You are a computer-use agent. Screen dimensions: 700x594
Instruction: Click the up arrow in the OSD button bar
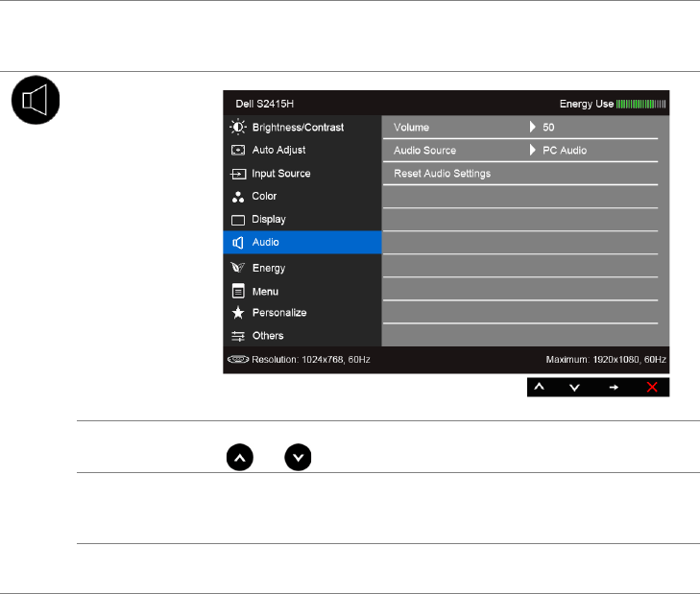tap(540, 387)
